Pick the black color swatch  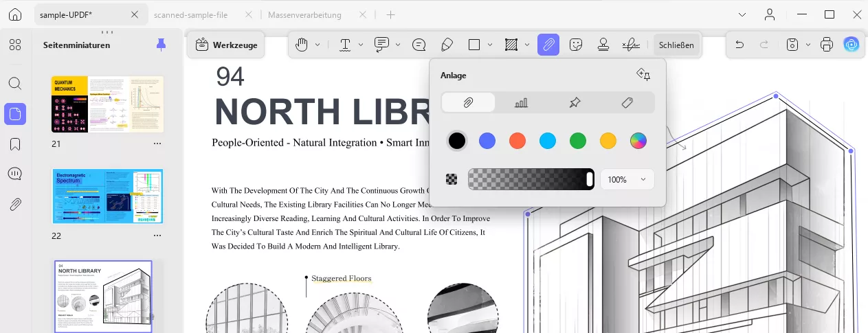[x=457, y=141]
